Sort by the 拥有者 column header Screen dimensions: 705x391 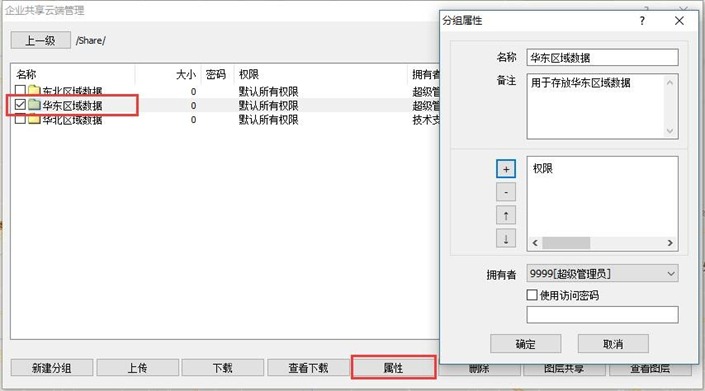point(424,74)
